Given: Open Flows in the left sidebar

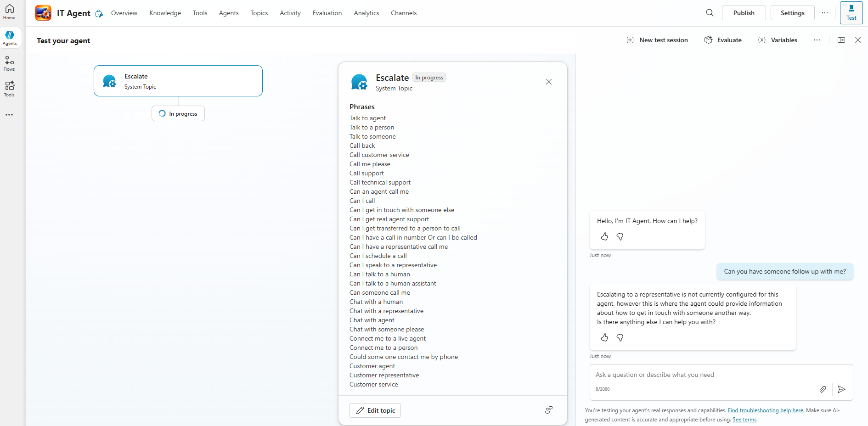Looking at the screenshot, I should 9,64.
